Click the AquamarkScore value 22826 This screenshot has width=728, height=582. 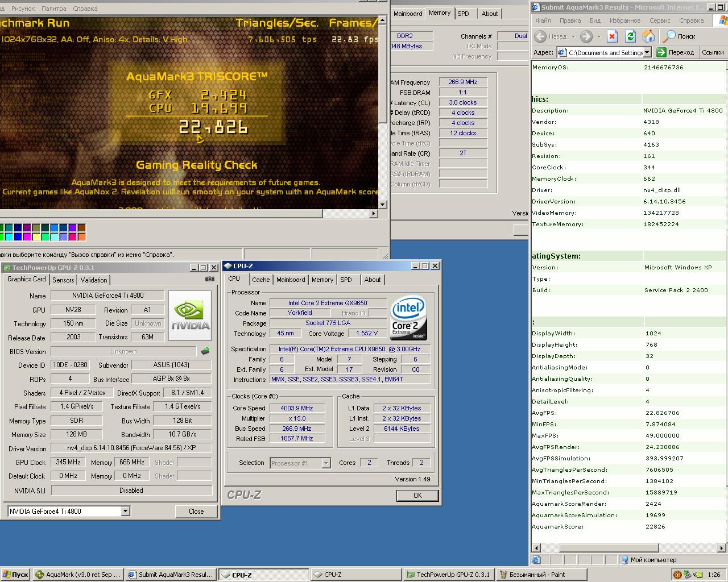click(x=655, y=527)
